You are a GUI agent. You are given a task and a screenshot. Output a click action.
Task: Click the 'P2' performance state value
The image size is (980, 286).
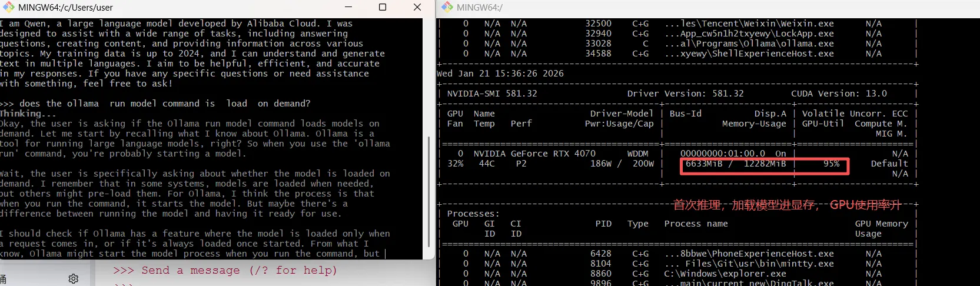tap(521, 164)
